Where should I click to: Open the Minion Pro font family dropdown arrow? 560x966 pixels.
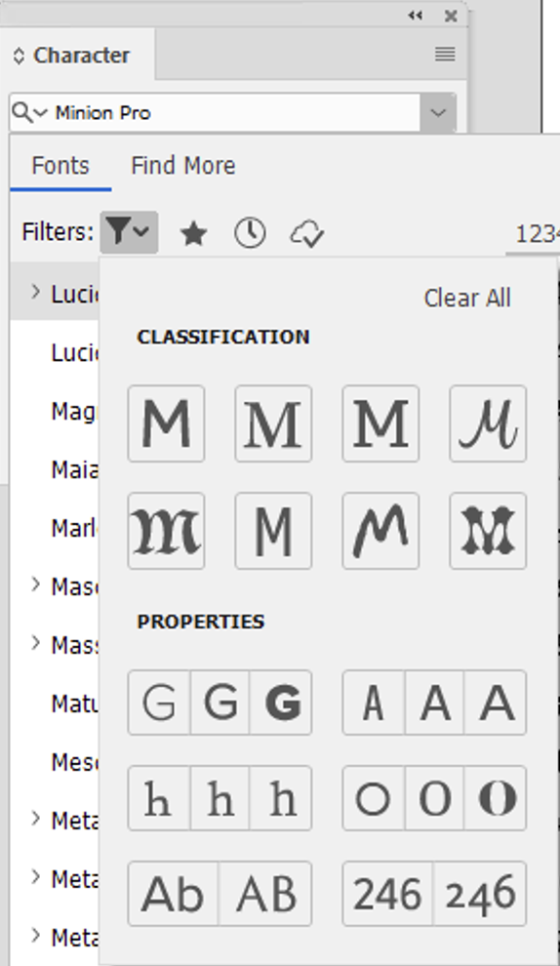coord(438,113)
